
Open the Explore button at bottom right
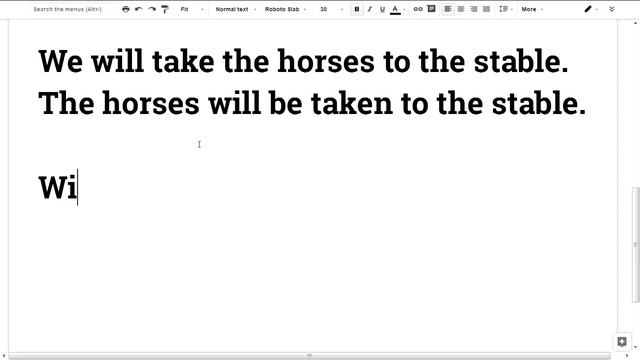(622, 342)
